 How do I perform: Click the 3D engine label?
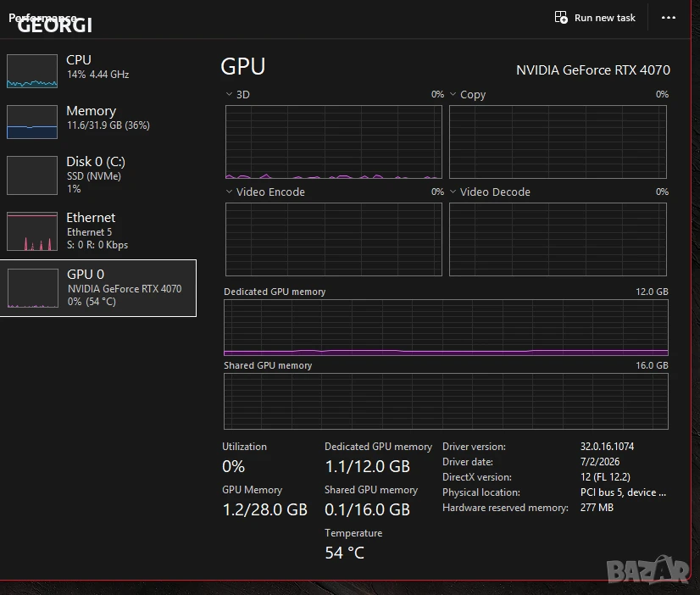(243, 95)
